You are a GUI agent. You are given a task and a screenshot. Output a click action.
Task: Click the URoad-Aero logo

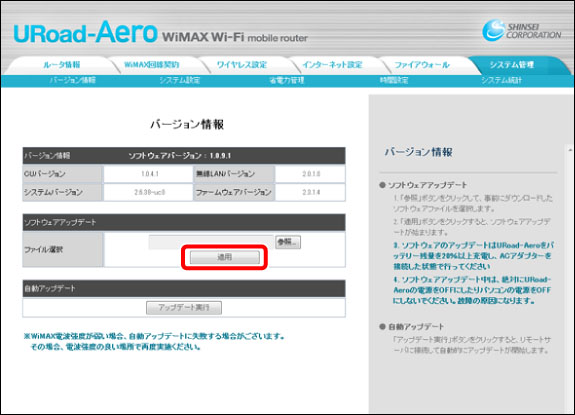[x=85, y=32]
